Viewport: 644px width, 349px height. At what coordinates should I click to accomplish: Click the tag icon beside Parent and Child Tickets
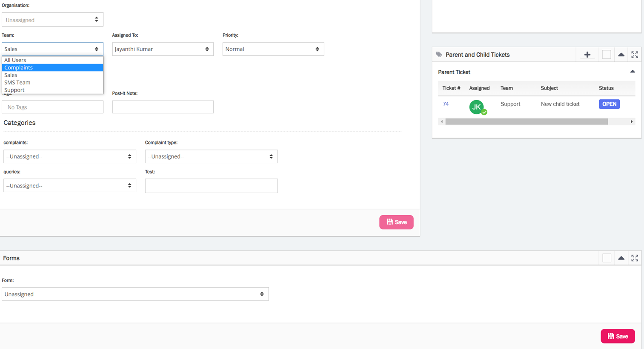[x=439, y=55]
